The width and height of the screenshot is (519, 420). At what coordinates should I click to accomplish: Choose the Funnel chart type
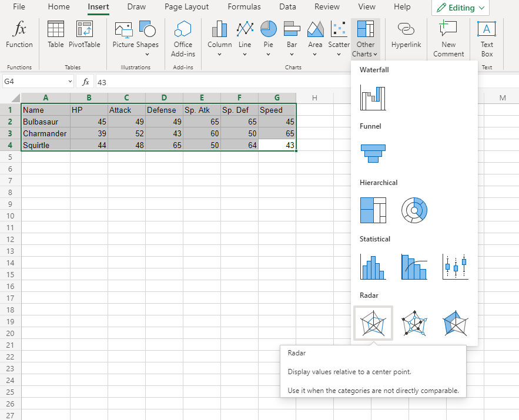point(373,153)
